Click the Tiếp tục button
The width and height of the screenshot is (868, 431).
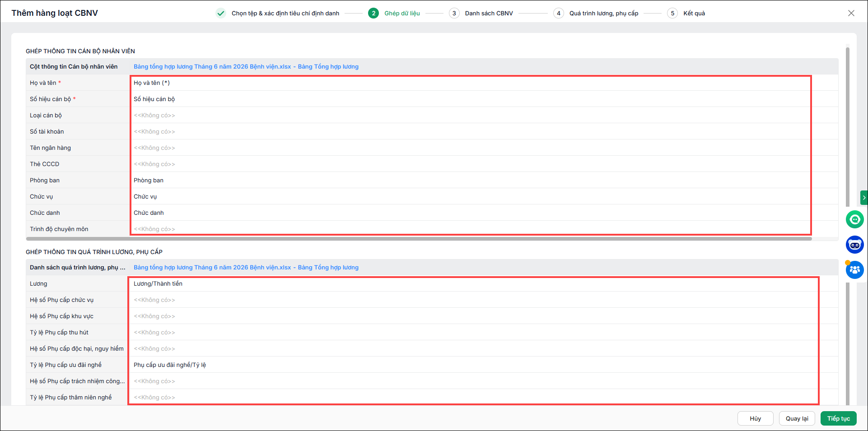tap(839, 418)
